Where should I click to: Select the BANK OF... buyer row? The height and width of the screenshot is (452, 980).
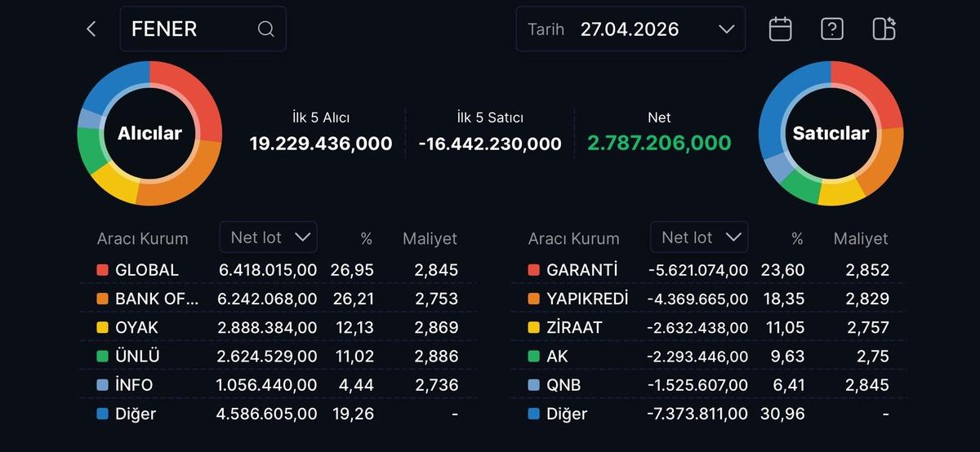click(x=278, y=299)
